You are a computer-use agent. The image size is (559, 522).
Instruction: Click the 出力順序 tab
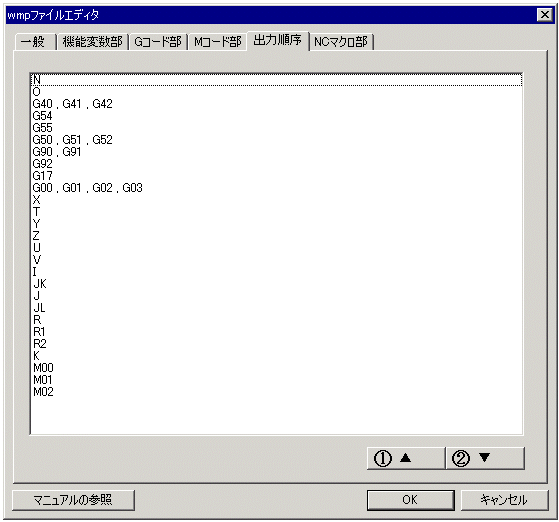277,40
